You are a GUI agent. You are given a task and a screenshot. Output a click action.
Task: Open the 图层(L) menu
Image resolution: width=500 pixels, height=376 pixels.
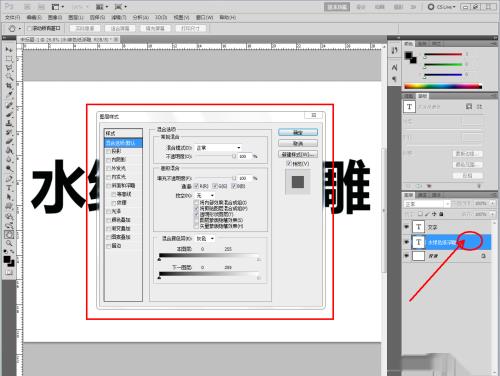pos(76,17)
